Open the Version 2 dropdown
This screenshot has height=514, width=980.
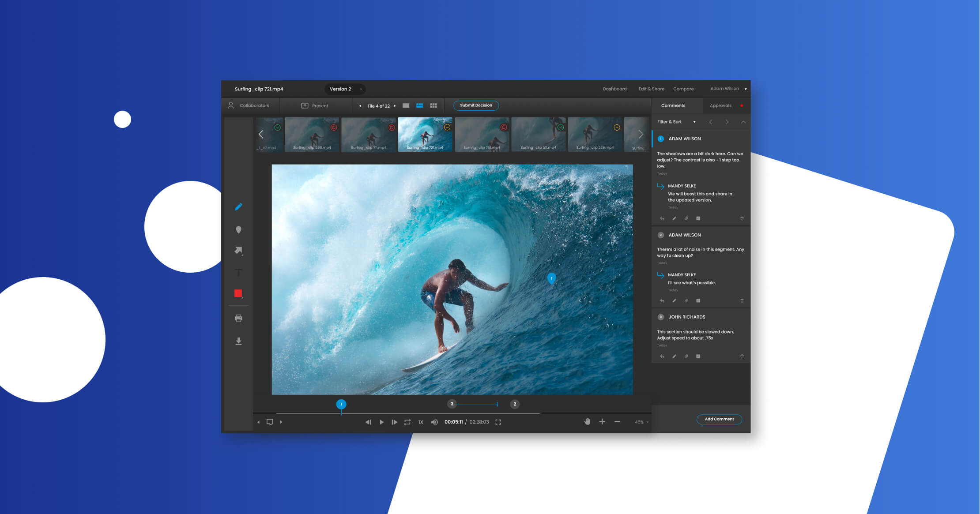345,89
